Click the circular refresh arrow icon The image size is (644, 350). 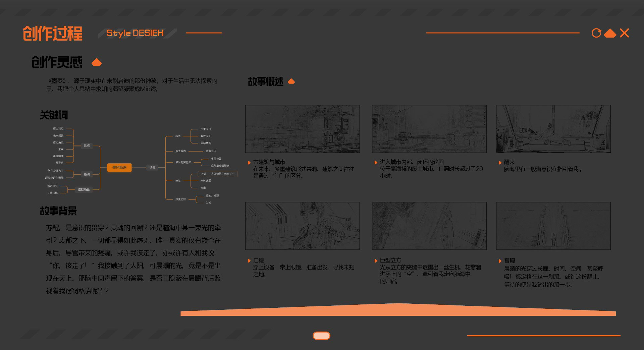[596, 33]
